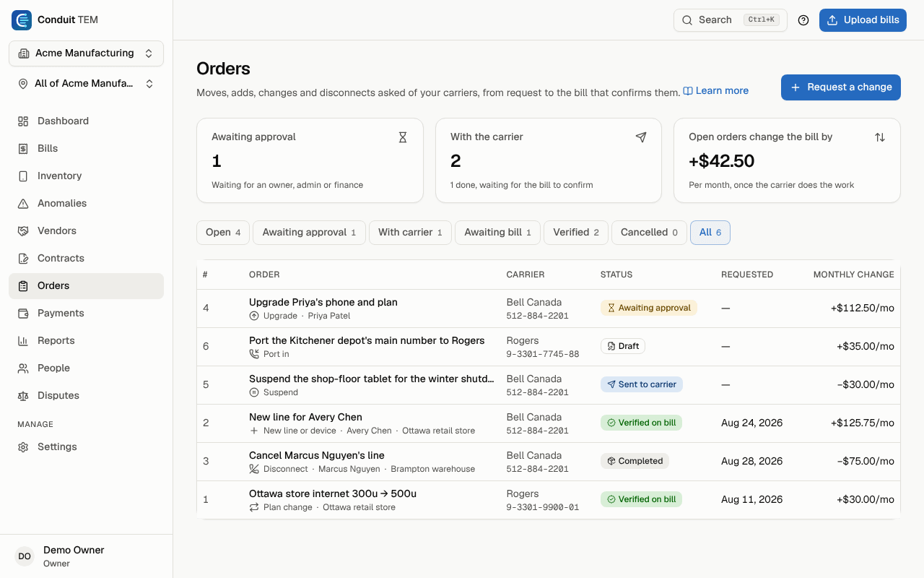Select the All orders filter tab

click(x=710, y=233)
